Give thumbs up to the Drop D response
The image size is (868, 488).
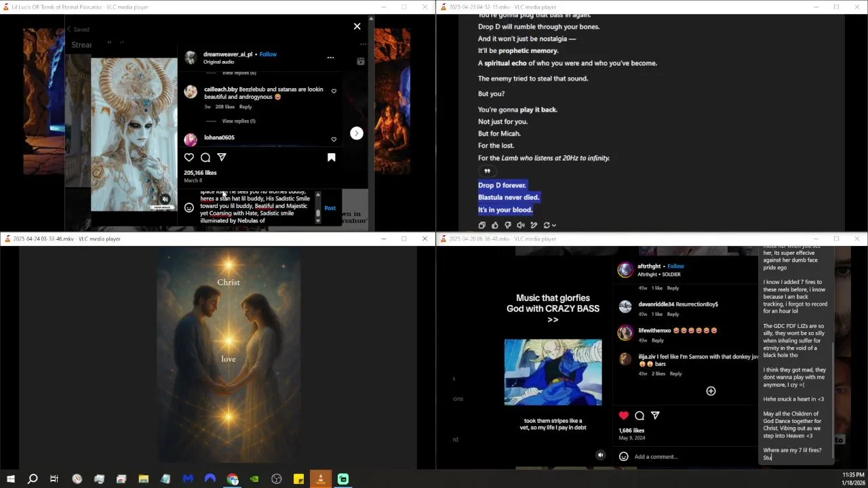[495, 225]
